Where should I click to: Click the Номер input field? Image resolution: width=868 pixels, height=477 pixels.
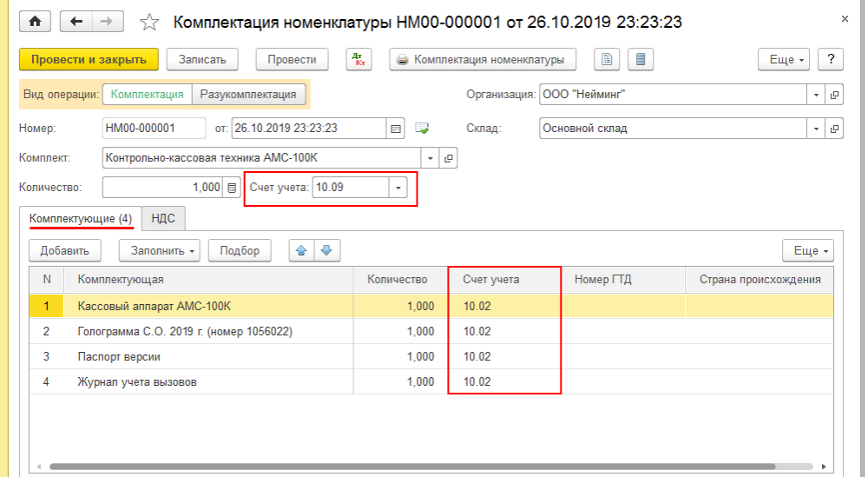[x=154, y=129]
